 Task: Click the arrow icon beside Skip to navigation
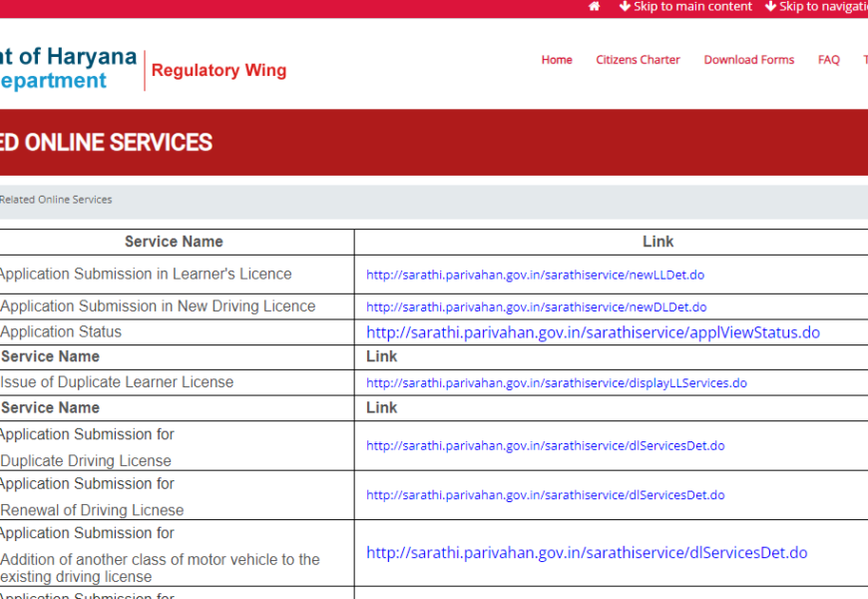point(770,7)
